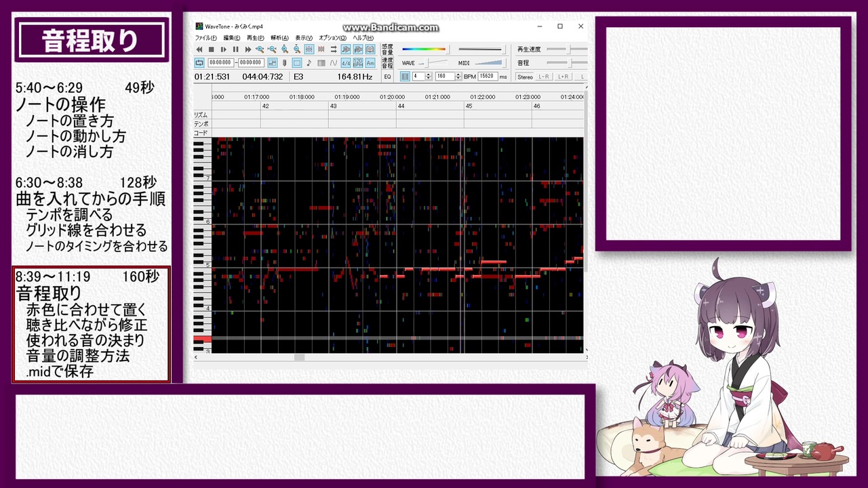Open the ファイル(F) menu
Screen dimensions: 868x488
coord(205,38)
